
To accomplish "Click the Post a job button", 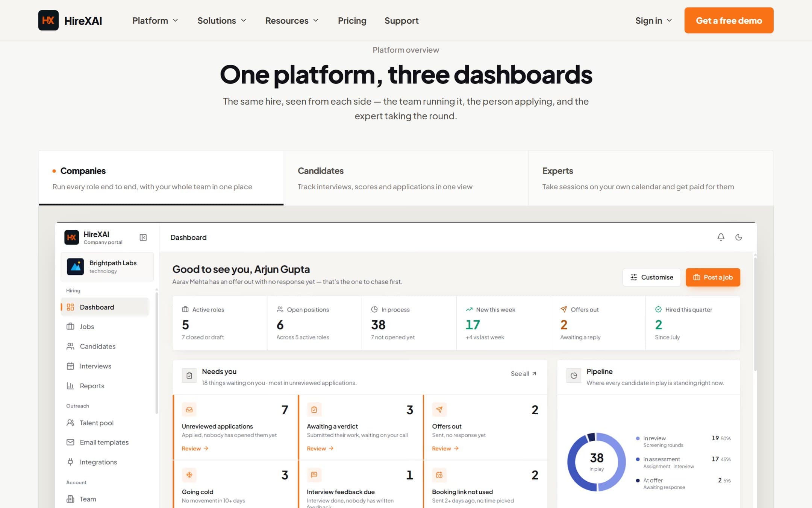I will 713,277.
